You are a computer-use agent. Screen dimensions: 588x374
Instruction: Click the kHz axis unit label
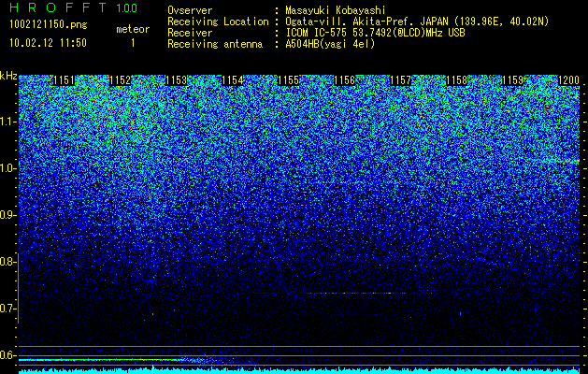[x=8, y=76]
